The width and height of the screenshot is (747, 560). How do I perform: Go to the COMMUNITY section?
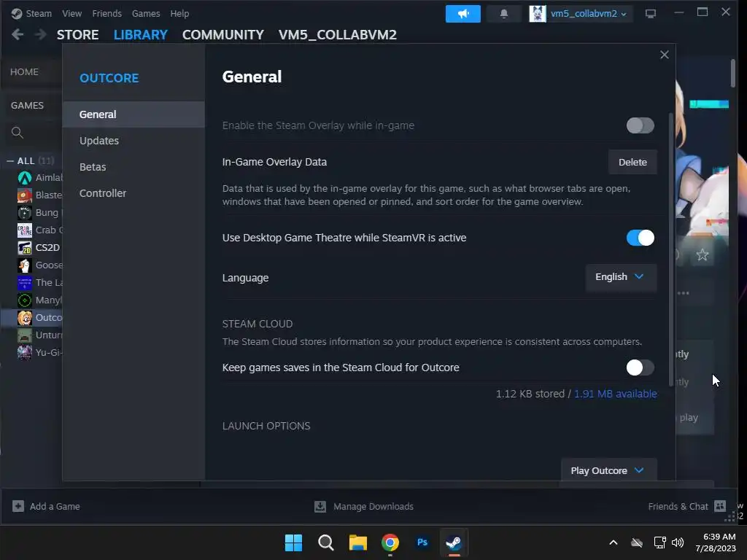click(x=223, y=35)
